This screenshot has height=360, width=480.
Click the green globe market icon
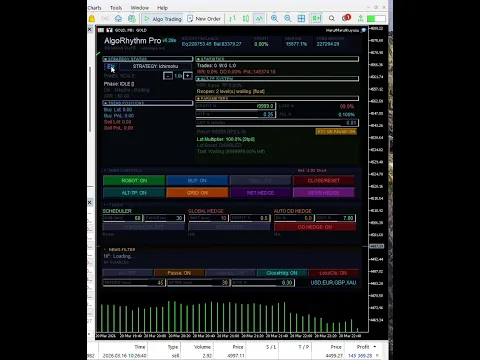tap(132, 19)
